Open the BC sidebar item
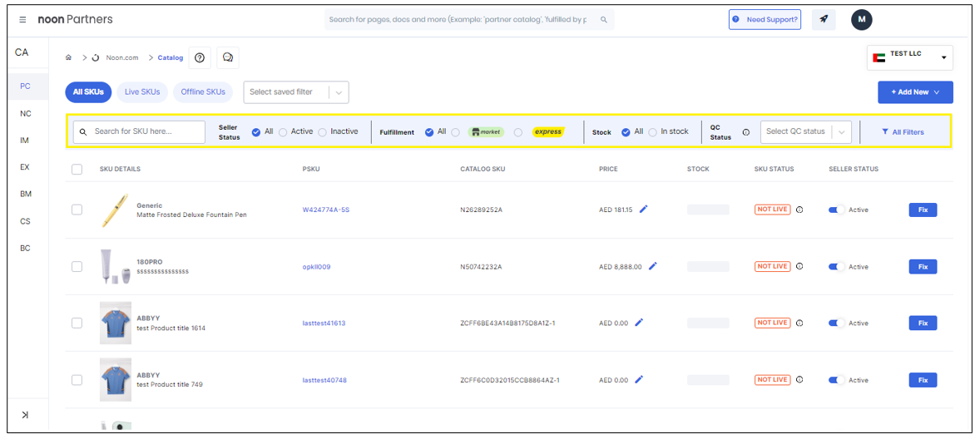Viewport: 980px width, 444px height. pos(25,248)
